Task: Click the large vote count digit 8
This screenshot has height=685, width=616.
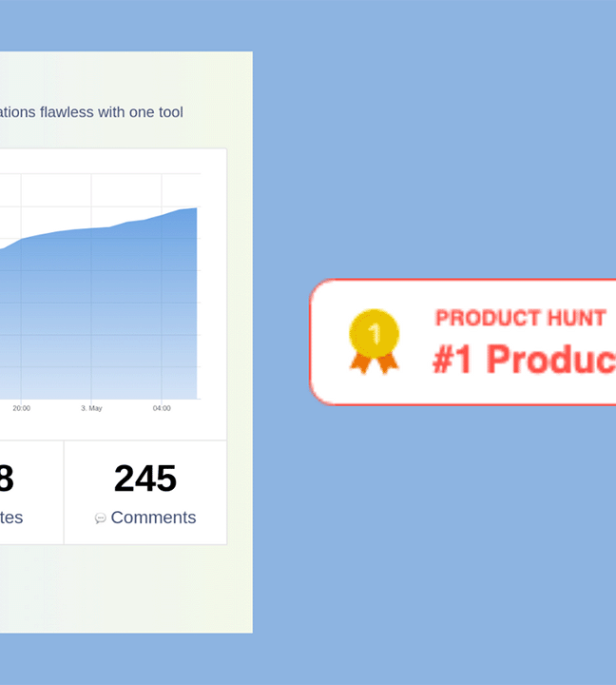Action: pyautogui.click(x=7, y=479)
